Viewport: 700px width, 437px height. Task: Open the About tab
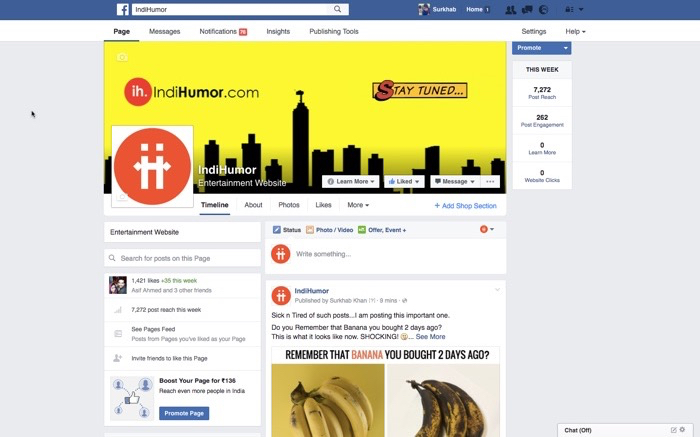[253, 205]
